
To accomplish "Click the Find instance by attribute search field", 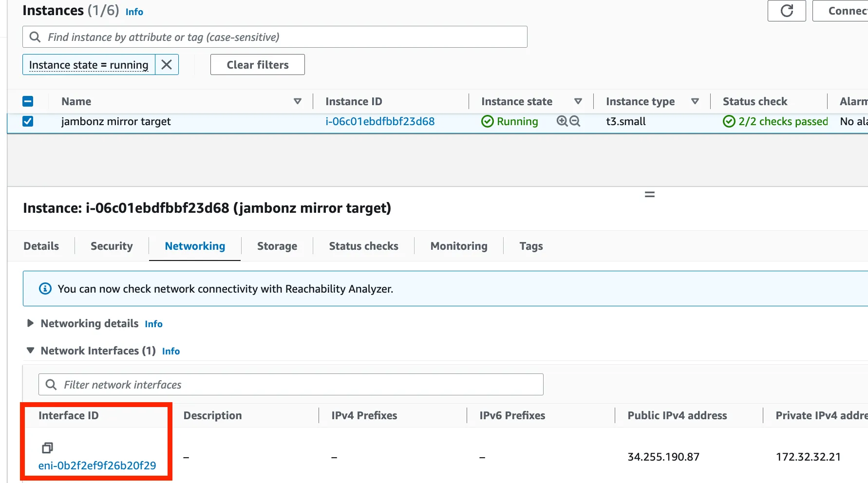I will coord(275,37).
